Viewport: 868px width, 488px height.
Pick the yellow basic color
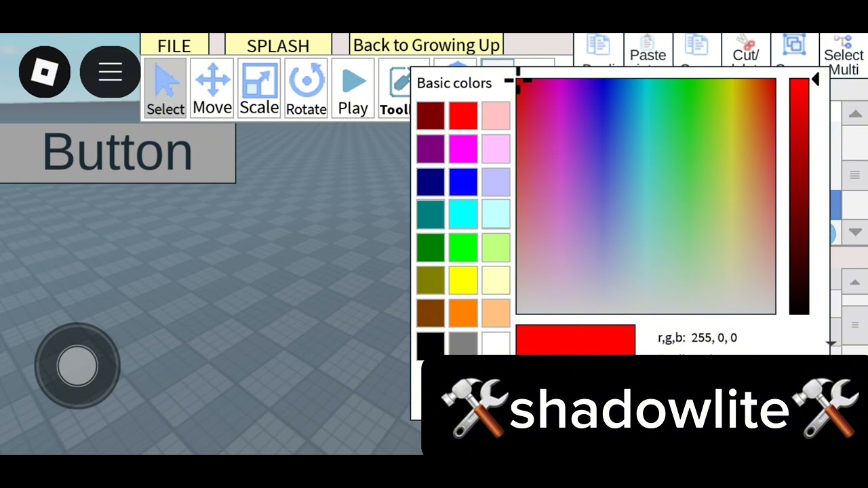(x=463, y=280)
